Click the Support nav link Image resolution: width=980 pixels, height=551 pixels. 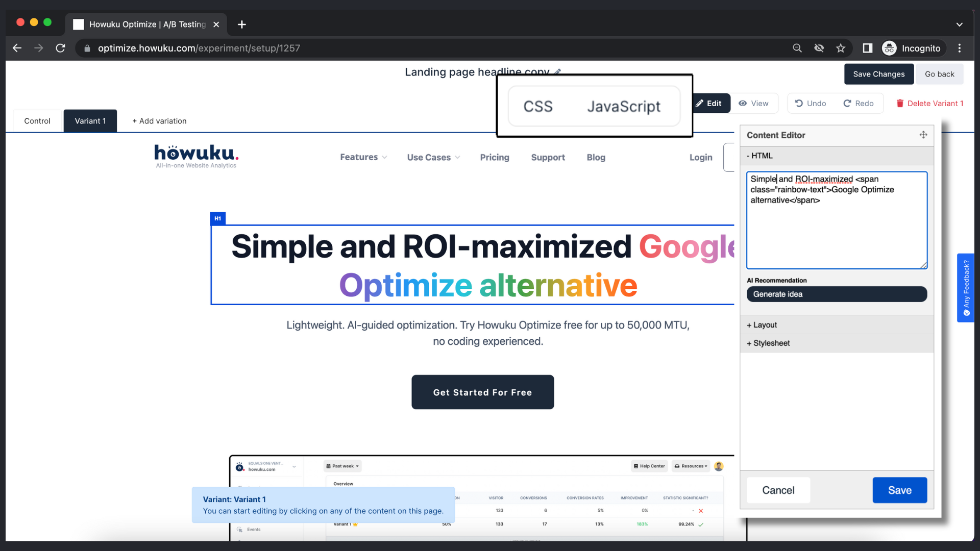click(548, 157)
